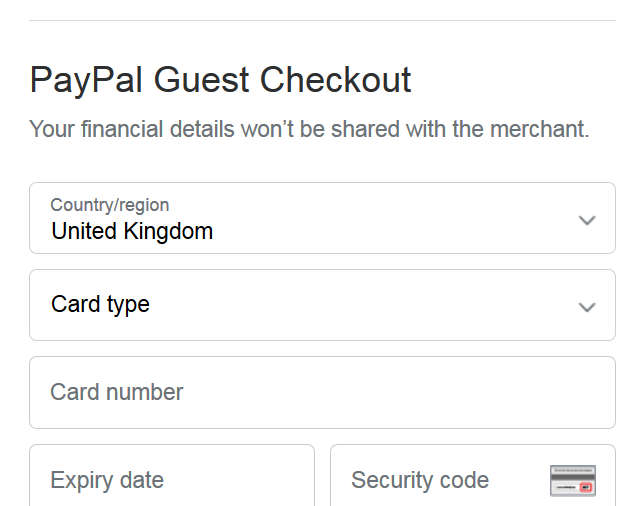The height and width of the screenshot is (506, 633).
Task: Click the divider line above the heading
Action: [x=322, y=20]
